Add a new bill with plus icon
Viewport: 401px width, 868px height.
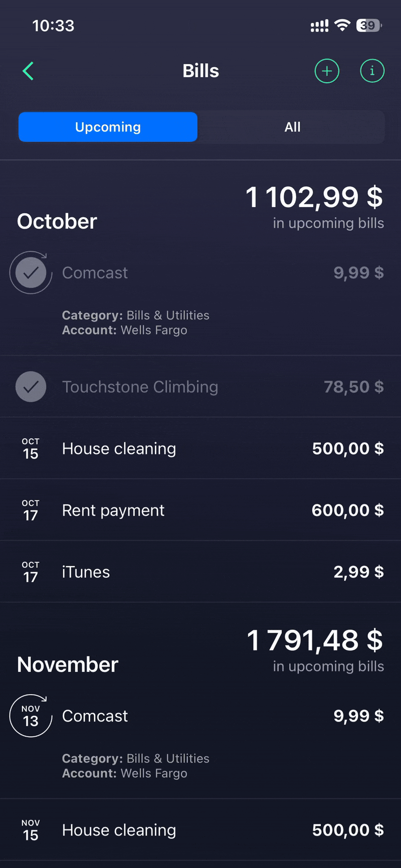327,71
